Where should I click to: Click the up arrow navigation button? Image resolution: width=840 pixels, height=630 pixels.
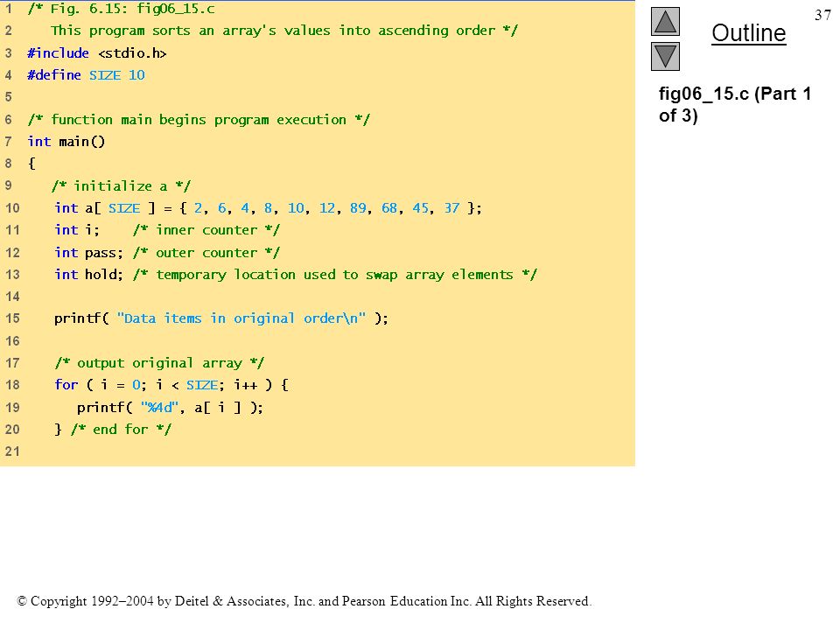click(x=665, y=21)
